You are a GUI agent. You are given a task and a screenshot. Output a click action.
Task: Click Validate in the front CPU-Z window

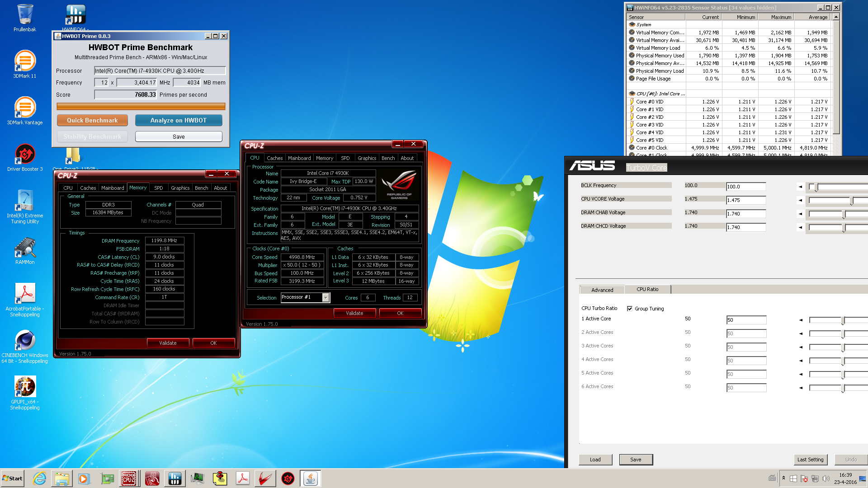coord(354,313)
